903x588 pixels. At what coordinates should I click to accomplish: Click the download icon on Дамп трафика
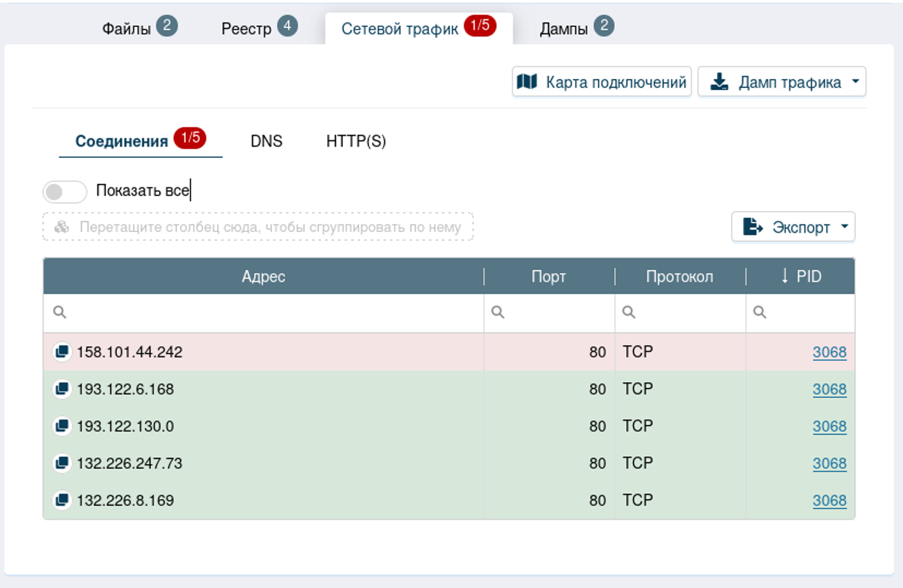[719, 82]
